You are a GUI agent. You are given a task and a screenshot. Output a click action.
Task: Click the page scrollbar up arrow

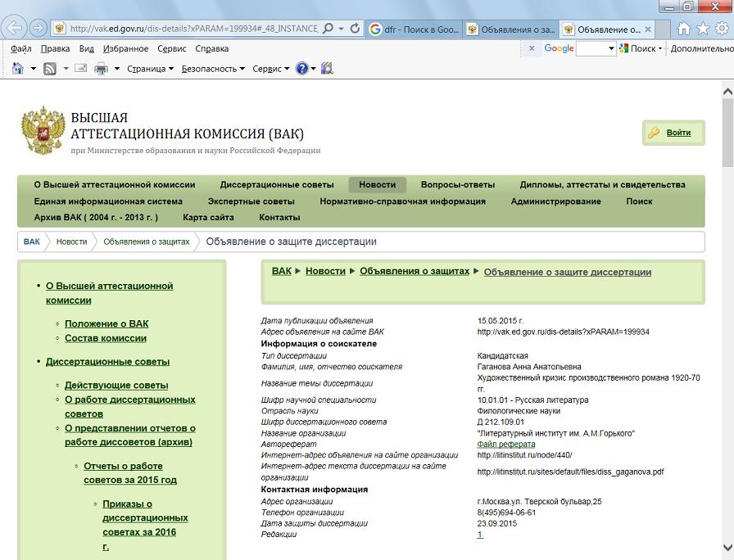pyautogui.click(x=727, y=92)
